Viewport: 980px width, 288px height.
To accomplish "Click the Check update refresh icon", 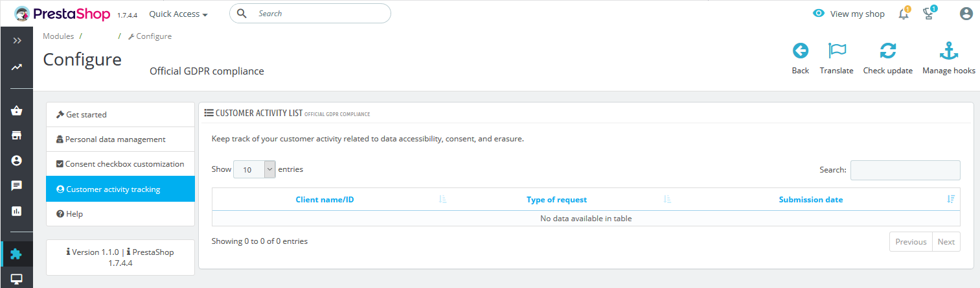I will pyautogui.click(x=888, y=51).
